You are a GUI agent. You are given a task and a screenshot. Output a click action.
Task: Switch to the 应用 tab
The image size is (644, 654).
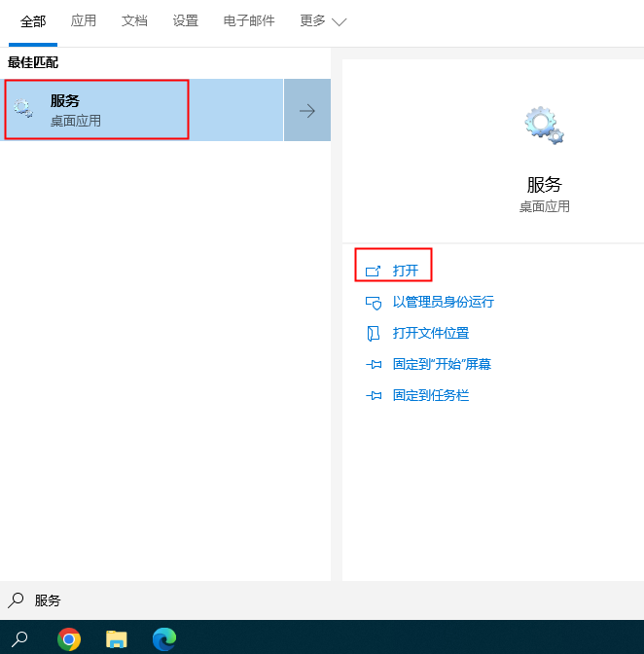click(x=84, y=20)
